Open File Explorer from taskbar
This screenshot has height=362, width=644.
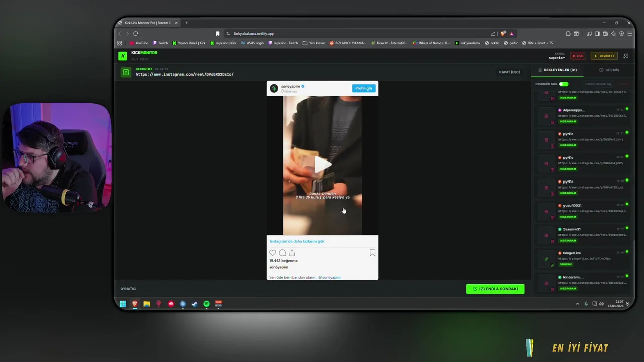(146, 304)
